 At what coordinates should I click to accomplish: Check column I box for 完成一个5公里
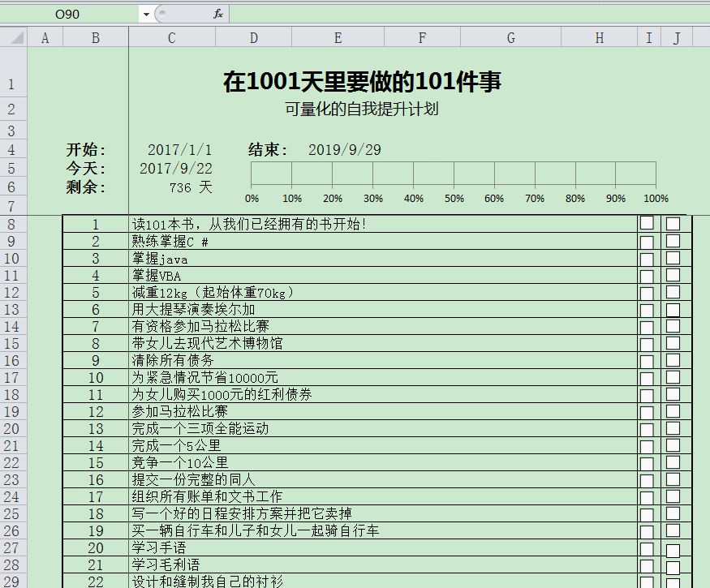coord(647,447)
